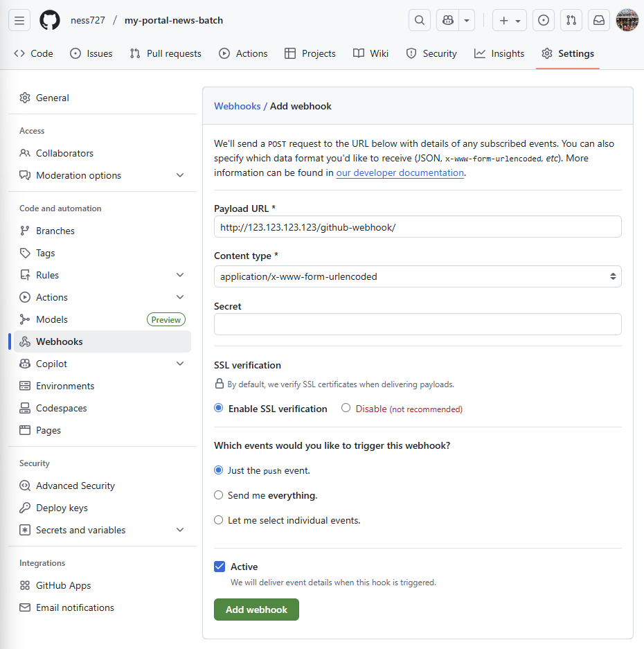Open the search magnifier button

pyautogui.click(x=419, y=20)
